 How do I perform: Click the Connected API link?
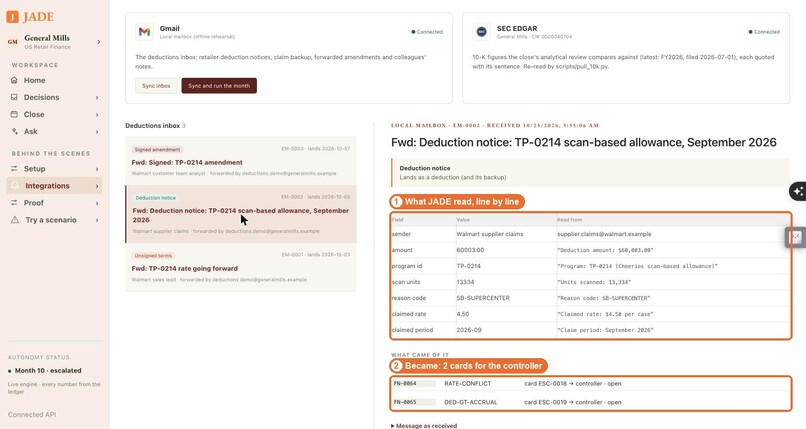(32, 414)
